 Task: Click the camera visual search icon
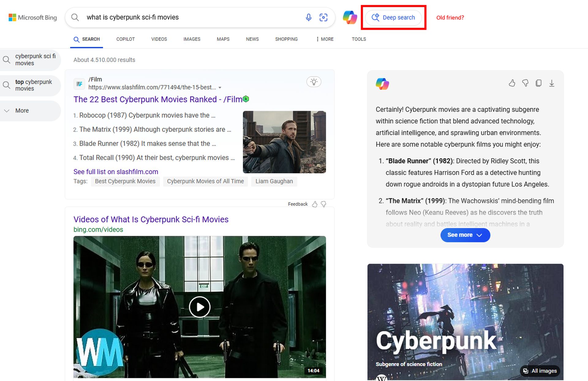pyautogui.click(x=324, y=17)
